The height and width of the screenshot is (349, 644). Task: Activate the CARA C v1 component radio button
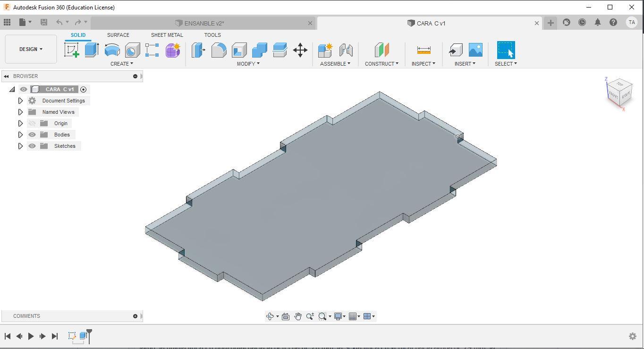84,89
